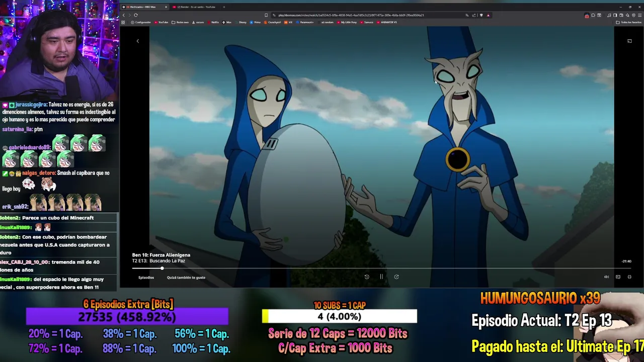The height and width of the screenshot is (362, 644).
Task: Click the remaining time -21:40 label
Action: [626, 261]
